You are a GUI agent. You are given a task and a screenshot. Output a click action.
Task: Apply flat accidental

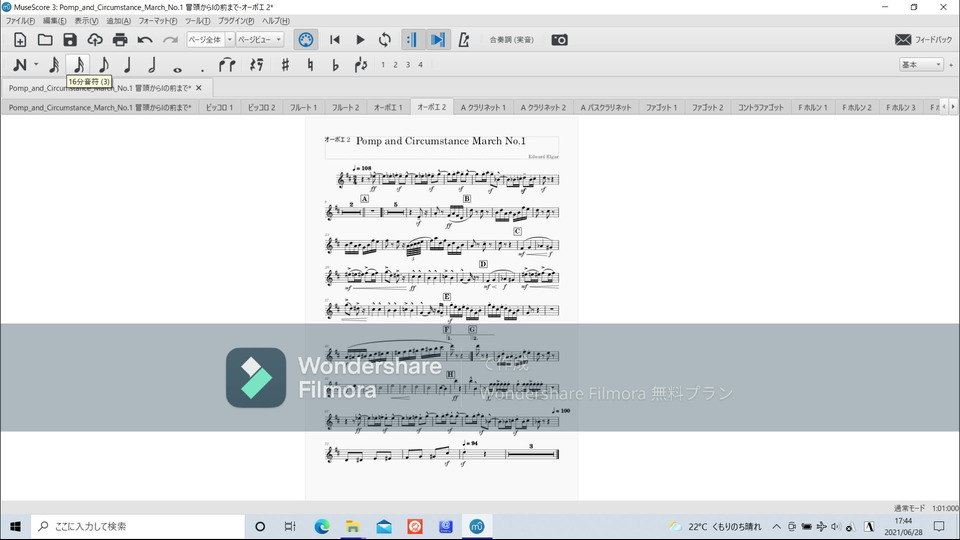[335, 65]
